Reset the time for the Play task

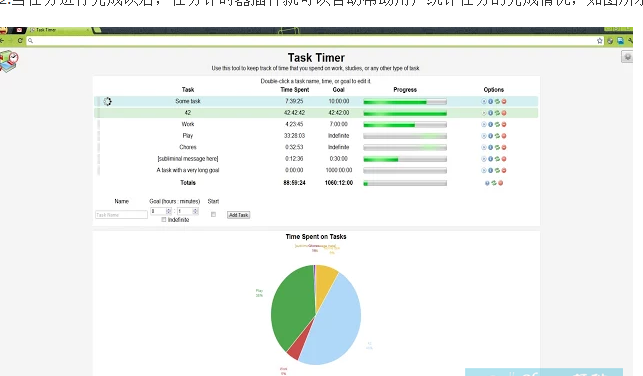[497, 136]
